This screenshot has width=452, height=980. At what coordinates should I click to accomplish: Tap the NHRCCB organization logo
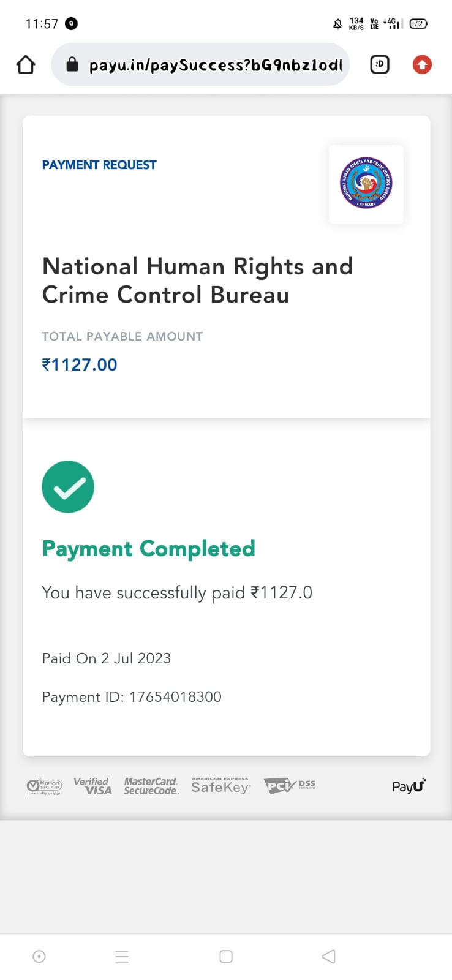[x=366, y=184]
